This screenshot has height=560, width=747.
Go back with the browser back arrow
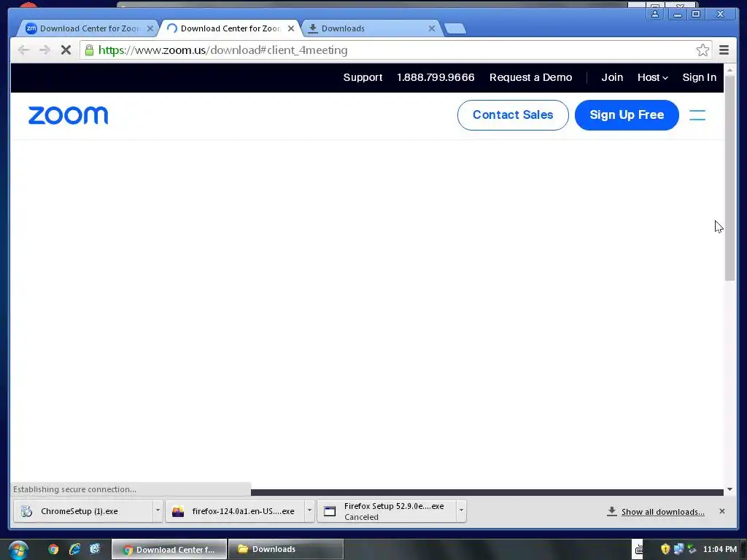23,50
